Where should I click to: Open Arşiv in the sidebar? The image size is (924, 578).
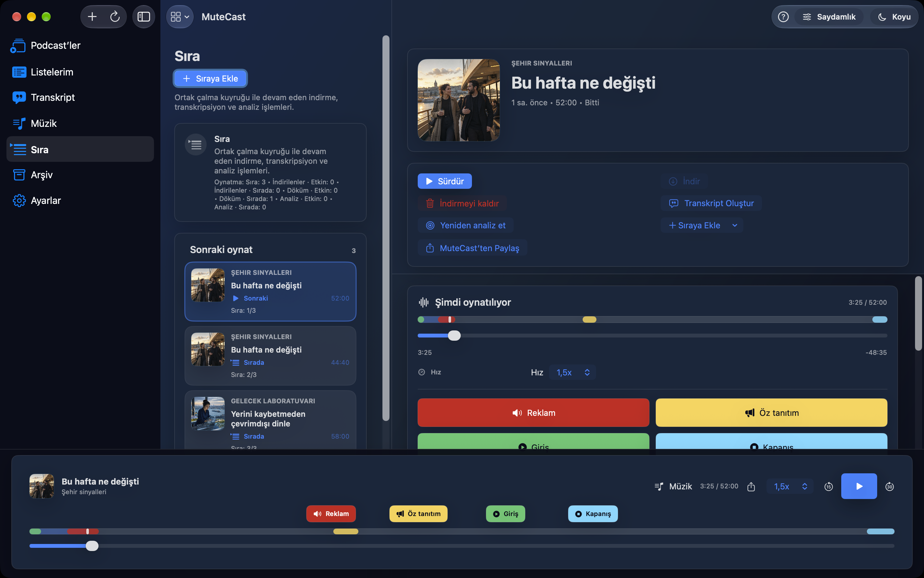[x=80, y=175]
